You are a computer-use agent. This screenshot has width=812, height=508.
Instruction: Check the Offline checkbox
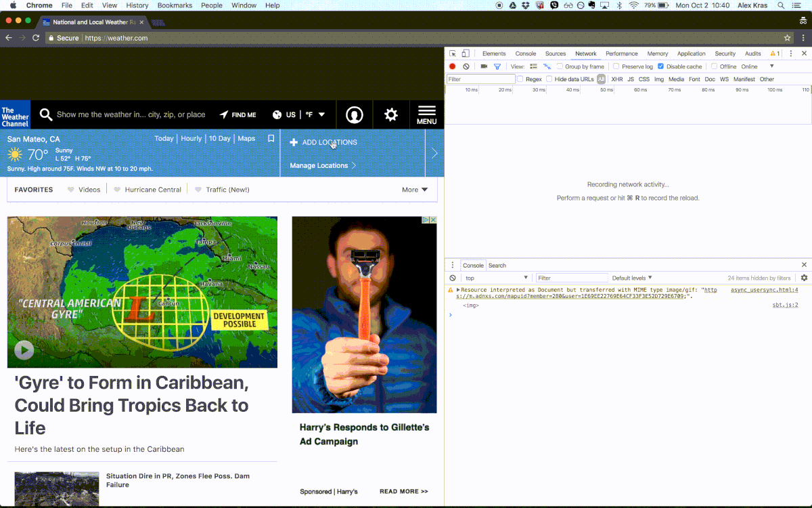714,66
